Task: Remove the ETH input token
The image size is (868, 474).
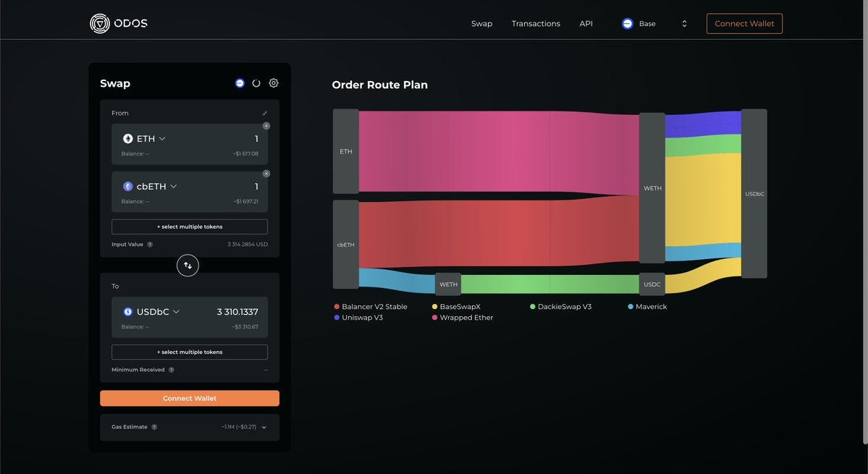Action: tap(266, 126)
